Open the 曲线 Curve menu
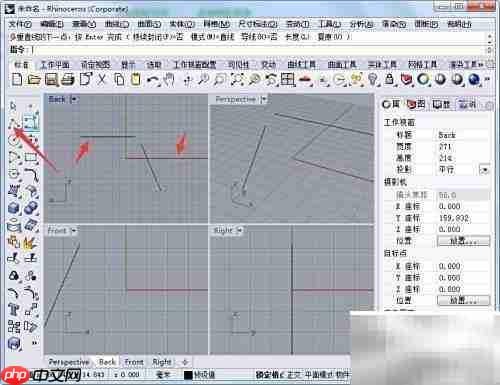500x385 pixels. (117, 24)
